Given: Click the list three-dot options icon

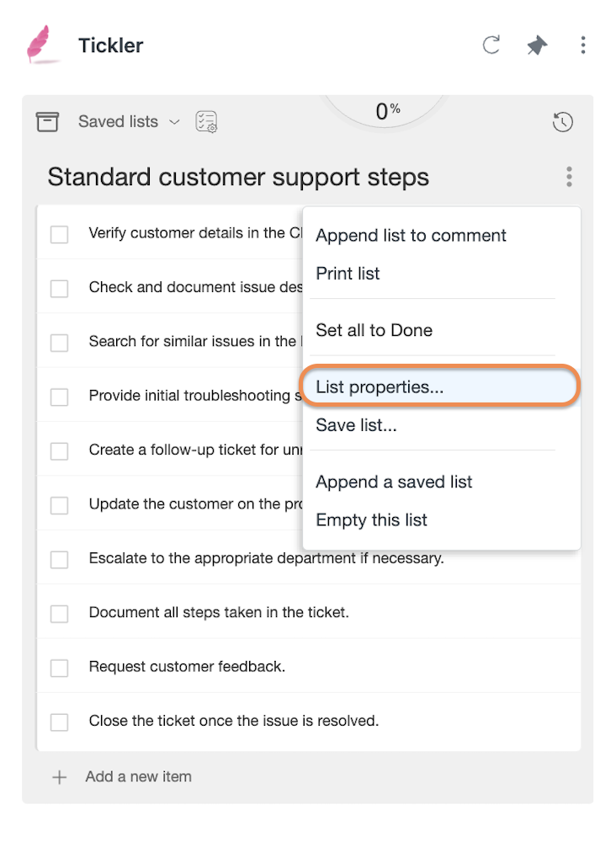Looking at the screenshot, I should 569,177.
